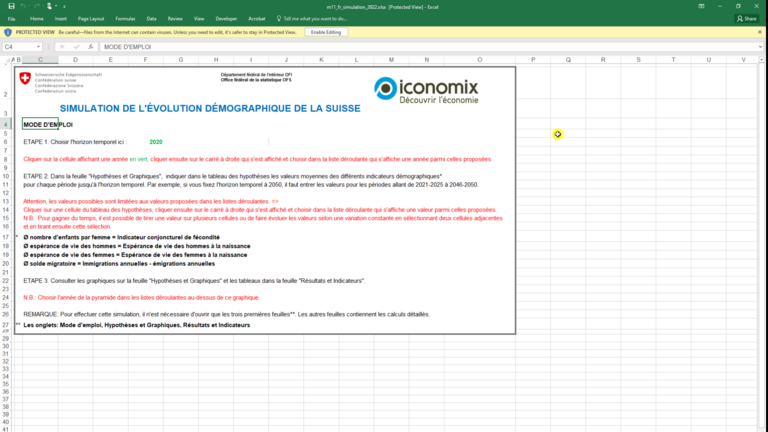Select row 30 header
This screenshot has height=432, width=768.
click(6, 346)
